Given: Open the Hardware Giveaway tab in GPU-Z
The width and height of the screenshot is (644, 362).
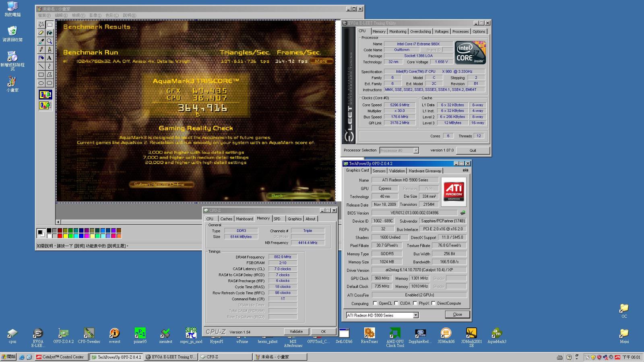Looking at the screenshot, I should click(x=425, y=171).
